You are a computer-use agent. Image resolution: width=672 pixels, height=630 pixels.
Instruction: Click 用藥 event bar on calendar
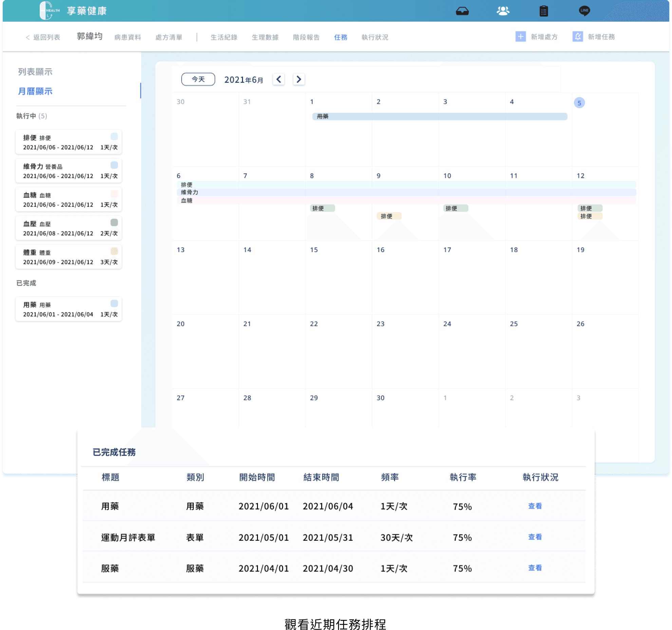440,116
